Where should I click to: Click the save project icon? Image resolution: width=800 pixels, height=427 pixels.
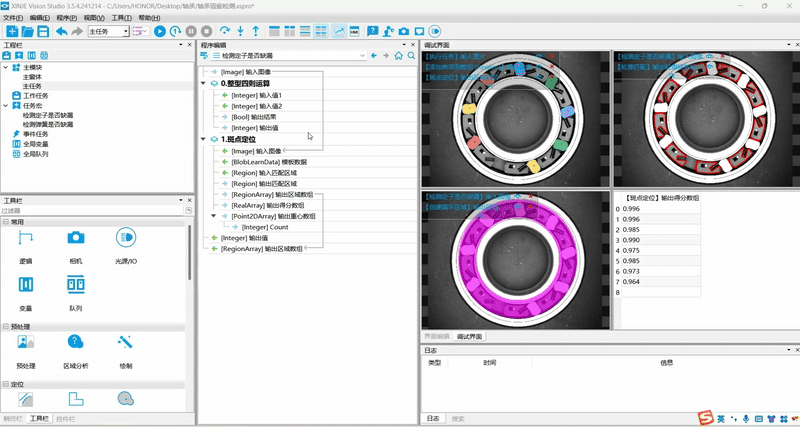43,31
